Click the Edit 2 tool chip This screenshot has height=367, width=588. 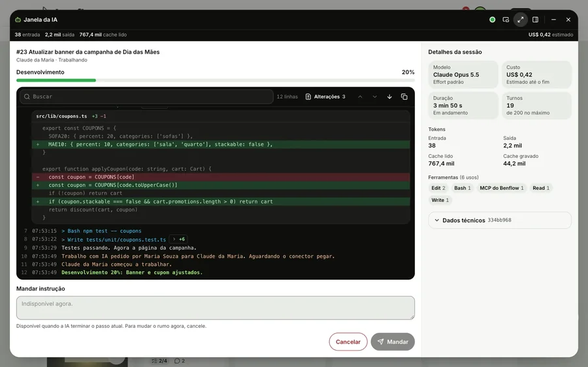coord(438,188)
